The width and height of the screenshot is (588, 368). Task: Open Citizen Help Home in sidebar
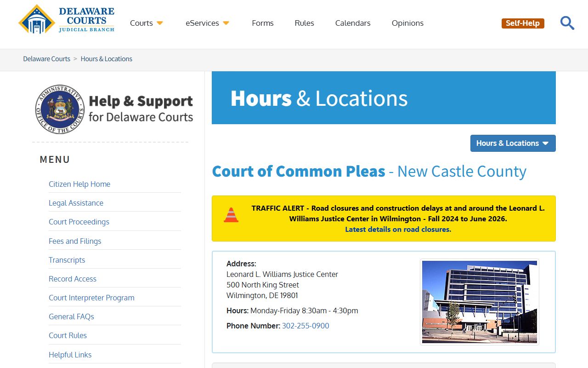tap(79, 184)
